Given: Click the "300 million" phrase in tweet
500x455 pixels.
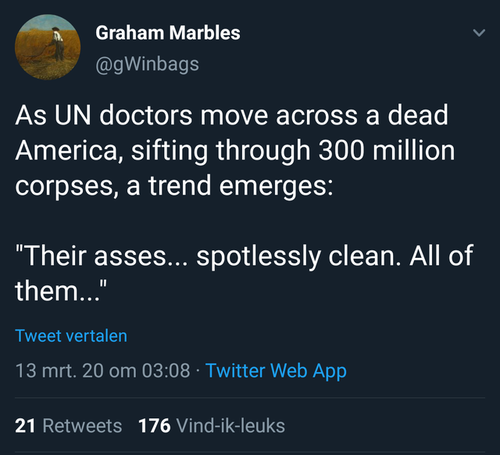Looking at the screenshot, I should click(387, 150).
